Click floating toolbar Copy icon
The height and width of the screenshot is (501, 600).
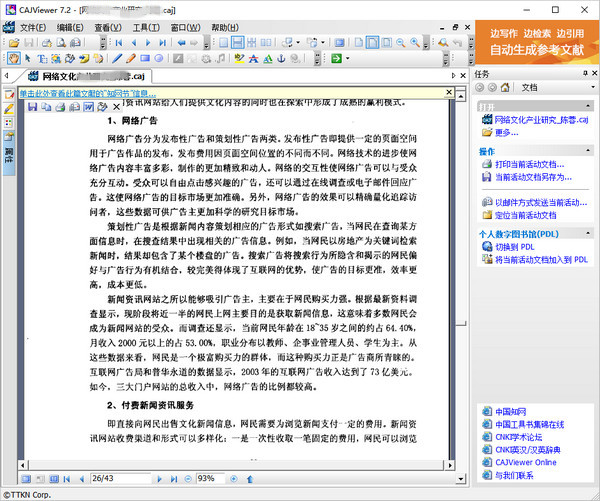(x=46, y=107)
